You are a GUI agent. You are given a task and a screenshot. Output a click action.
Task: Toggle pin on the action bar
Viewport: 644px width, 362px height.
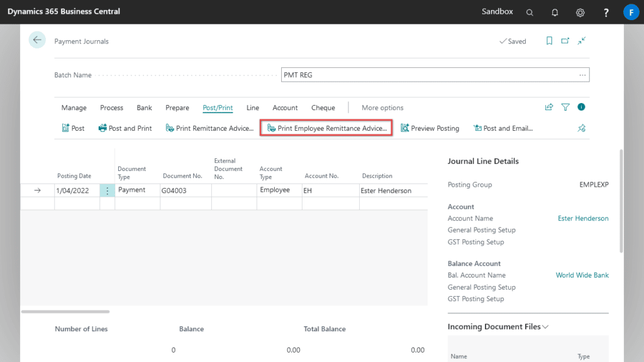pyautogui.click(x=582, y=128)
